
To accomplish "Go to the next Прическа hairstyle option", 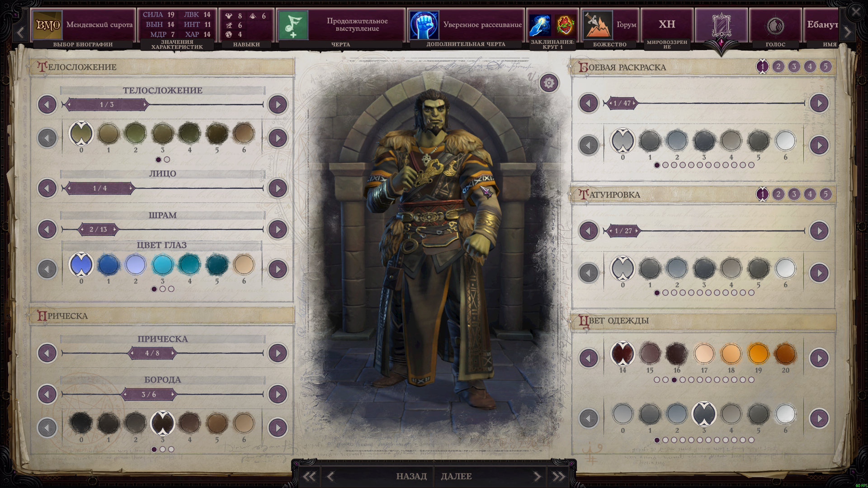I will coord(278,353).
